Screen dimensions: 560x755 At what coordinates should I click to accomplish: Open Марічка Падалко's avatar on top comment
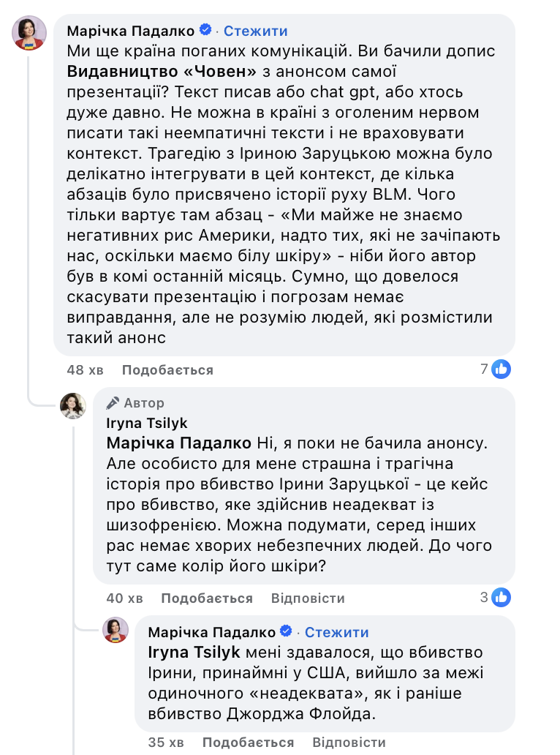[29, 33]
